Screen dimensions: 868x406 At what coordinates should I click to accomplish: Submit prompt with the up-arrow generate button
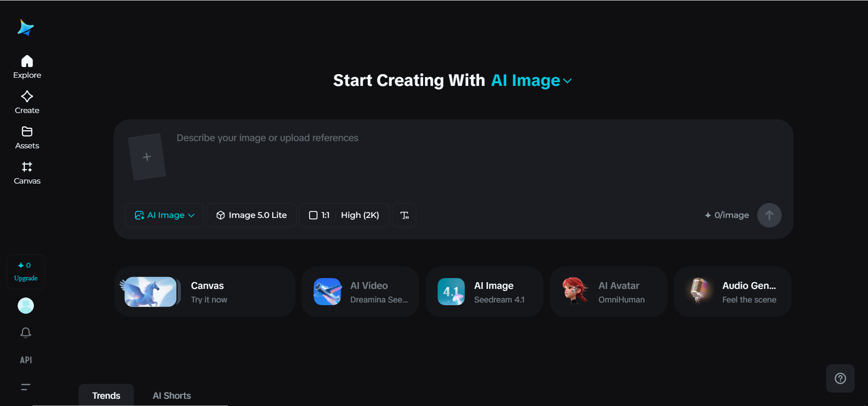click(x=769, y=215)
